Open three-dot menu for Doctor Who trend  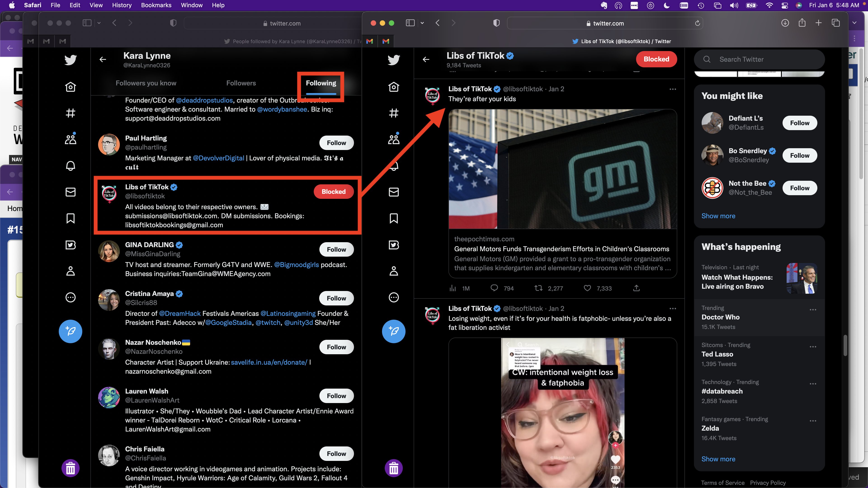pos(813,310)
